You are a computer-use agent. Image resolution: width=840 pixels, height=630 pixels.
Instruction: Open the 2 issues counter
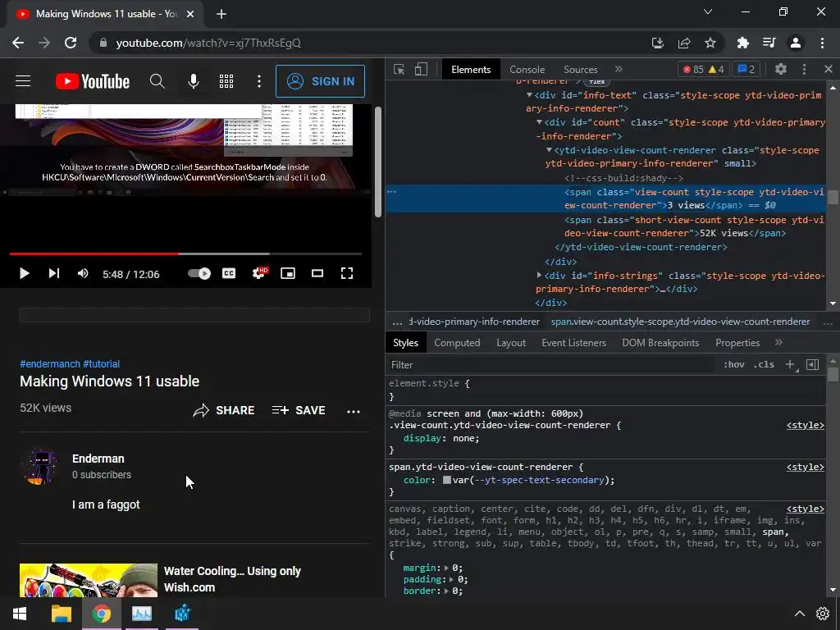tap(746, 69)
